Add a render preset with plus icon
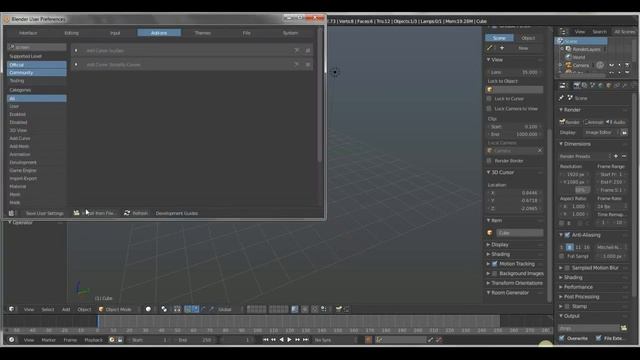Screen dimensions: 640x360 point(616,156)
